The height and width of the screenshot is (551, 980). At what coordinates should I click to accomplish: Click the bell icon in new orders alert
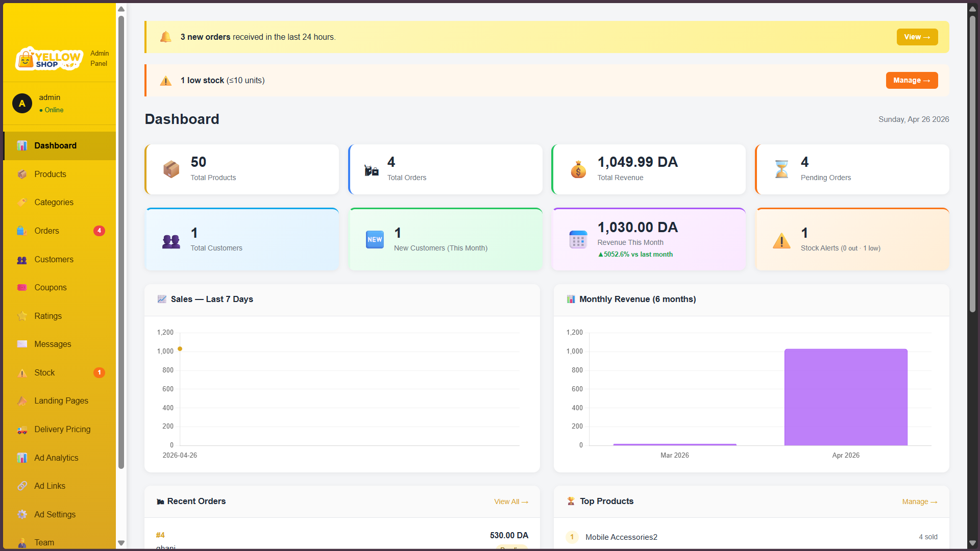[166, 37]
